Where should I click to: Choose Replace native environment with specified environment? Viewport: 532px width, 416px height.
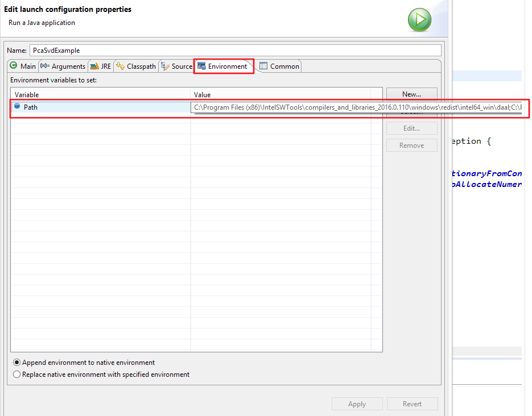[17, 375]
